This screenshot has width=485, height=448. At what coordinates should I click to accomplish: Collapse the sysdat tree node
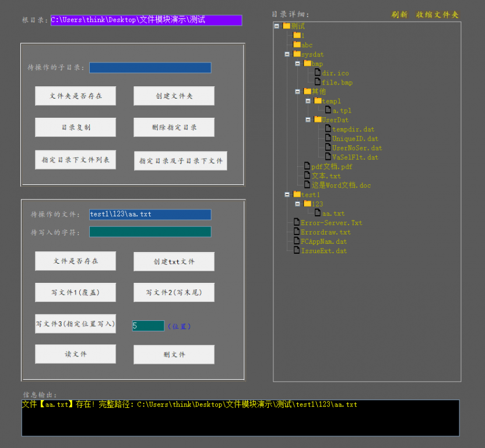click(x=287, y=54)
